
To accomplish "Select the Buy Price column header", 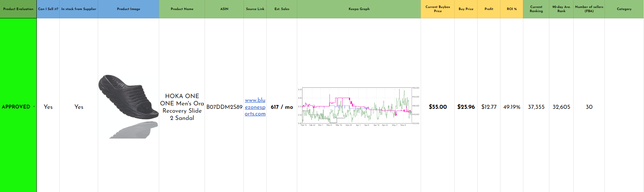I will [x=466, y=9].
